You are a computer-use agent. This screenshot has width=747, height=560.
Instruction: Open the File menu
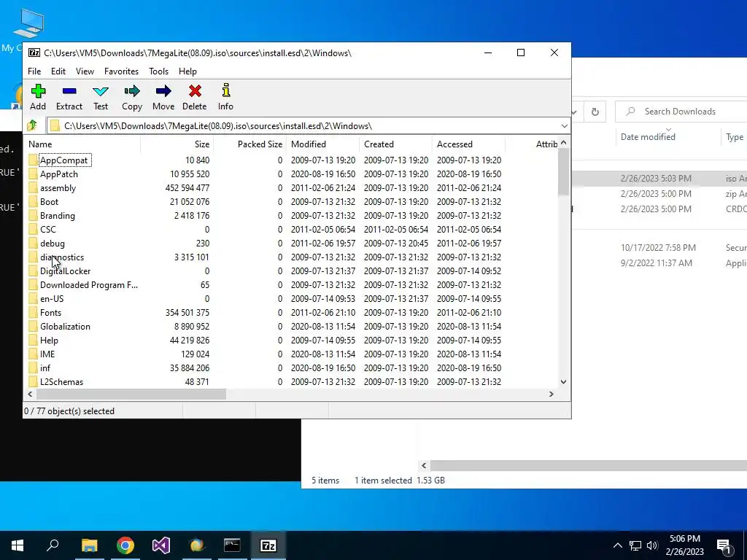point(34,71)
